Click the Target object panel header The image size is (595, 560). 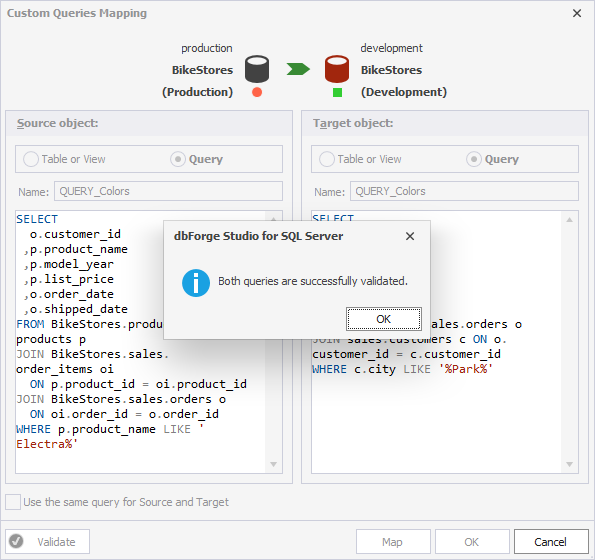click(x=445, y=123)
